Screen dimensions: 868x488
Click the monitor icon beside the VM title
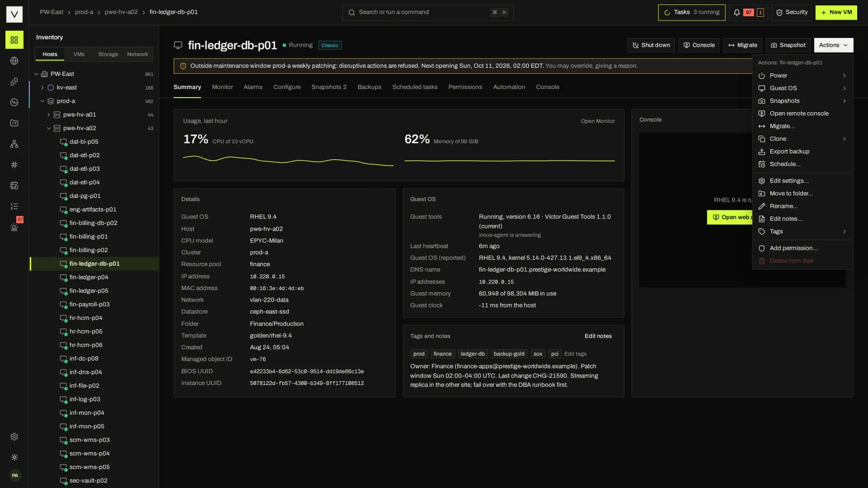point(178,46)
